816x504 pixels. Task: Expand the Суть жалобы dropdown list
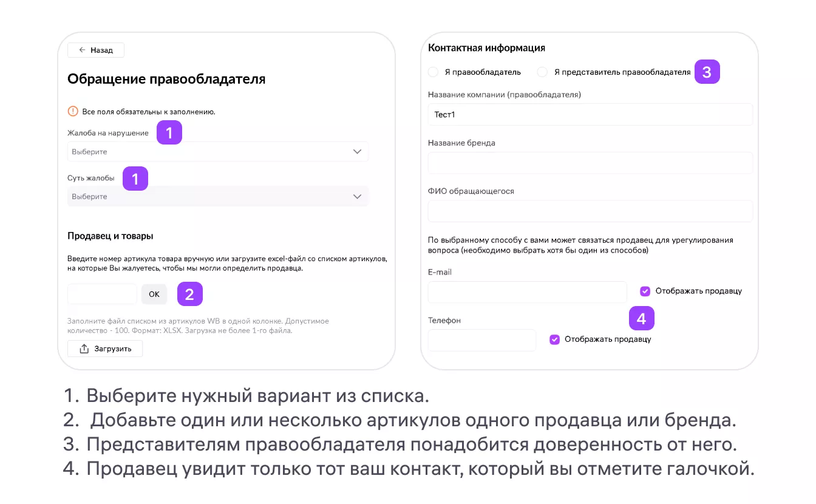[217, 197]
